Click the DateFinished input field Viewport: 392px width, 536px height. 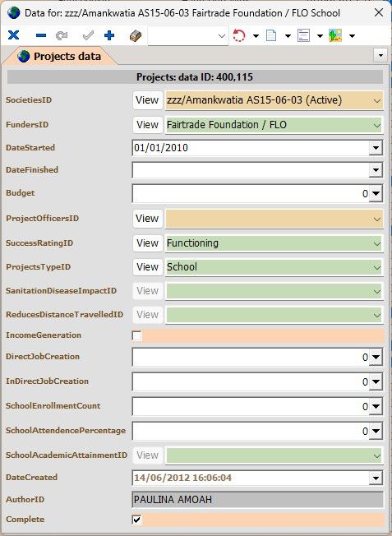[251, 170]
